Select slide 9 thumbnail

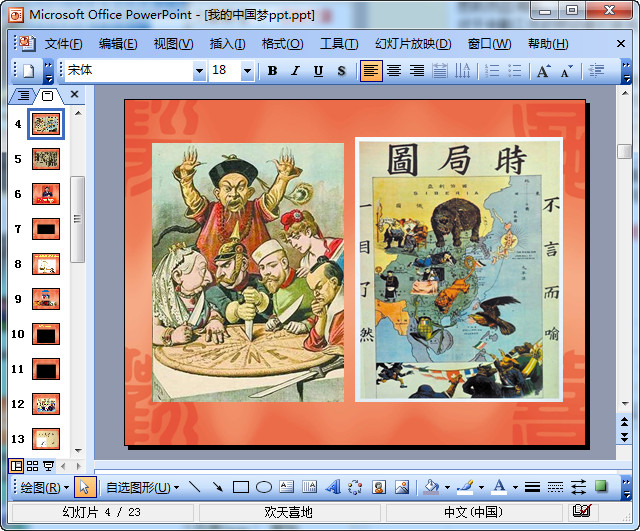click(x=46, y=299)
